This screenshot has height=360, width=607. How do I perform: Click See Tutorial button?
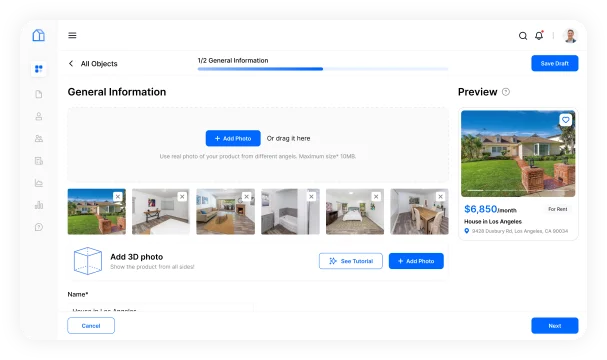[351, 261]
